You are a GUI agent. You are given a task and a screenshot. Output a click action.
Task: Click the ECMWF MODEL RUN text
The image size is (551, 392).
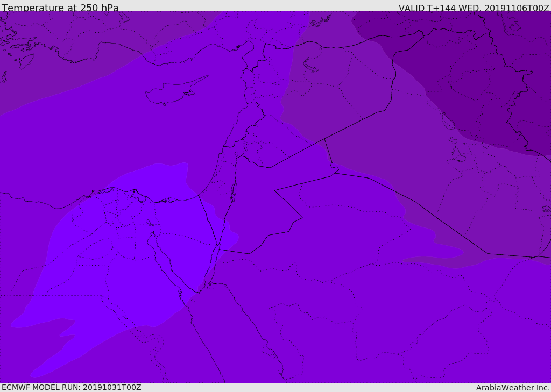(x=71, y=387)
